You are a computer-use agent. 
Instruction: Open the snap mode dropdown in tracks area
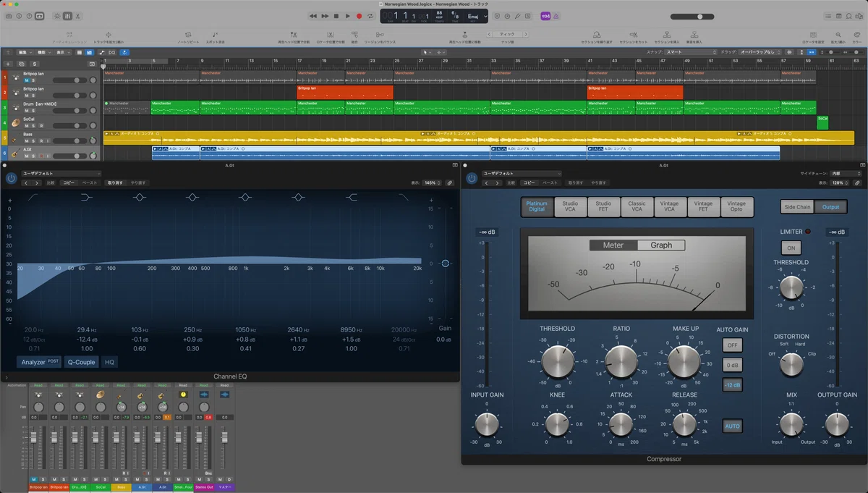tap(691, 52)
